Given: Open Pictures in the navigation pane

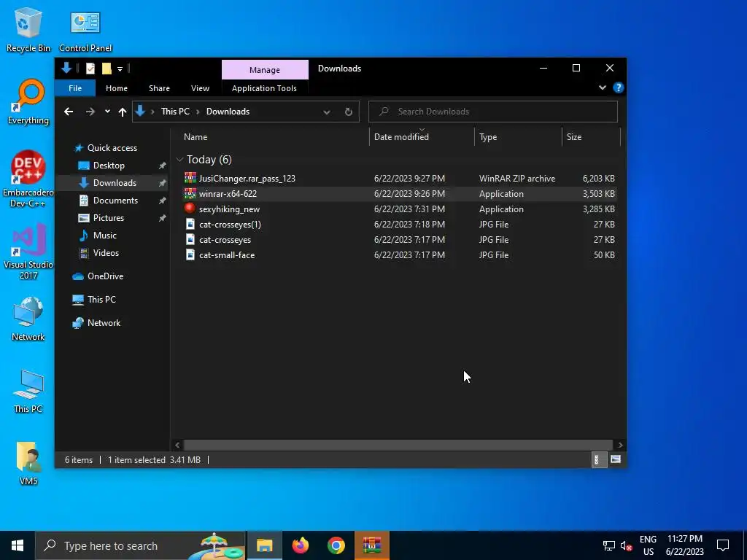Looking at the screenshot, I should click(x=108, y=218).
